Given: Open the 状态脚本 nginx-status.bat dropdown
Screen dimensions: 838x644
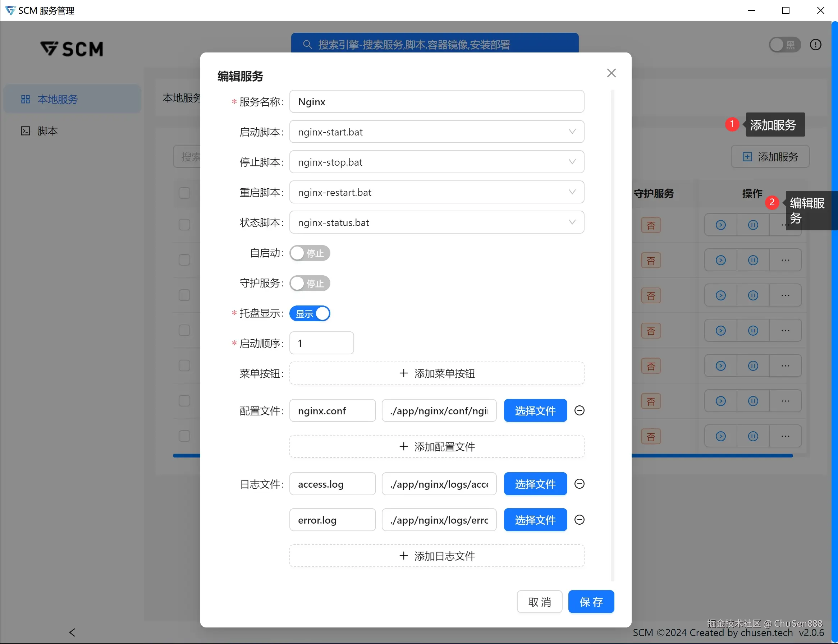Looking at the screenshot, I should click(x=436, y=222).
